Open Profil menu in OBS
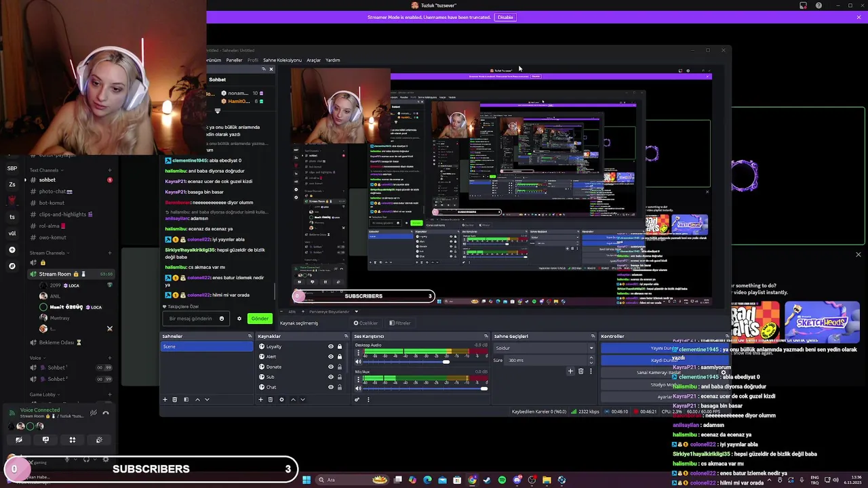Image resolution: width=868 pixels, height=488 pixels. click(x=252, y=60)
